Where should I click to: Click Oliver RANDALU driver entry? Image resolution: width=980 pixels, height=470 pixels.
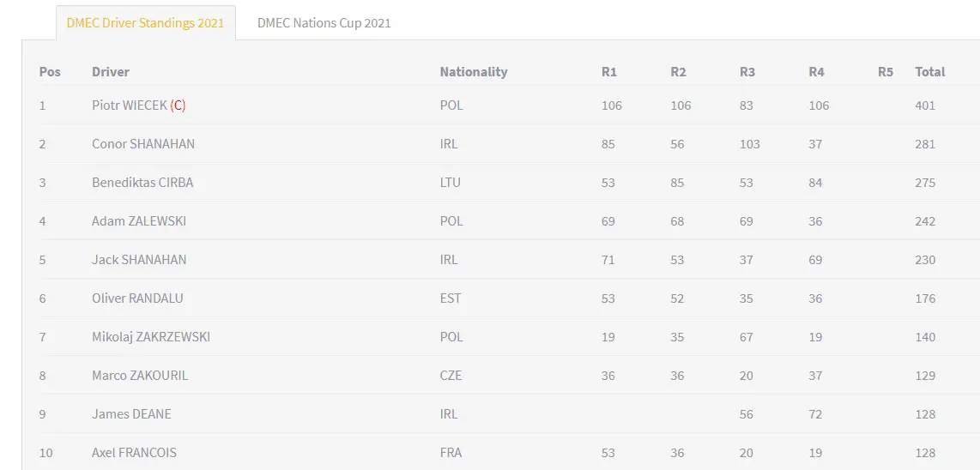point(137,298)
